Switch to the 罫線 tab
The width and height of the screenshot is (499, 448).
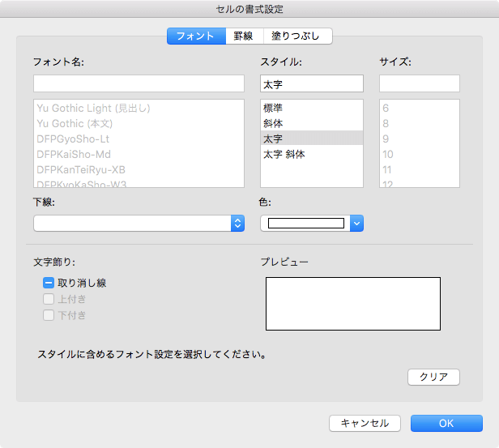pyautogui.click(x=244, y=36)
